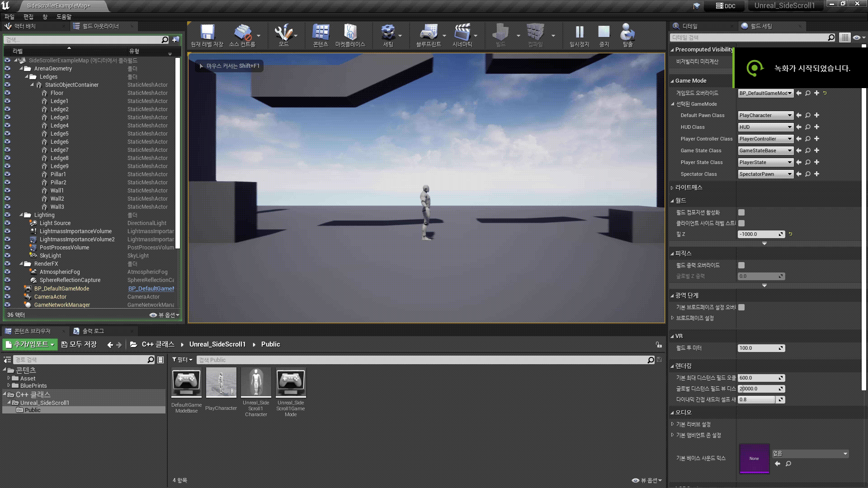The width and height of the screenshot is (868, 488).
Task: Open the Help menu
Action: [x=64, y=17]
